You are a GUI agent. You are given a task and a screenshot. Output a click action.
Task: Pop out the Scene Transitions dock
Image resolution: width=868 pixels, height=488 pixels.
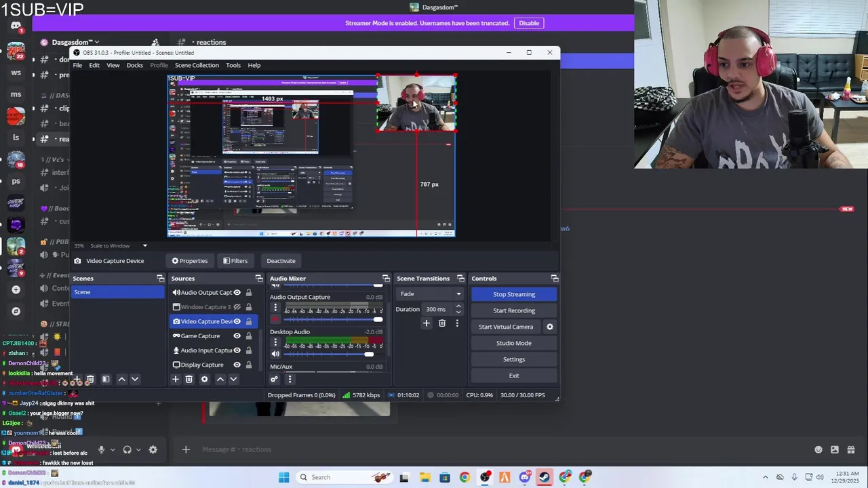click(x=461, y=279)
